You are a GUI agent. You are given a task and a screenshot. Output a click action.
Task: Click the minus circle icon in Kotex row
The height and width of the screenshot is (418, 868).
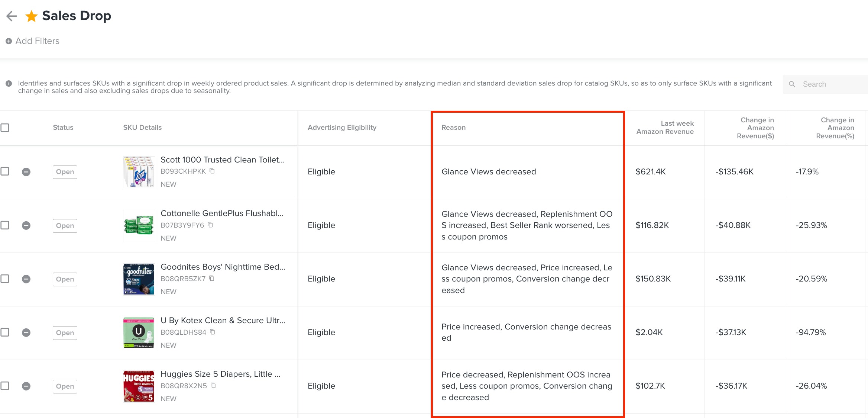[26, 332]
